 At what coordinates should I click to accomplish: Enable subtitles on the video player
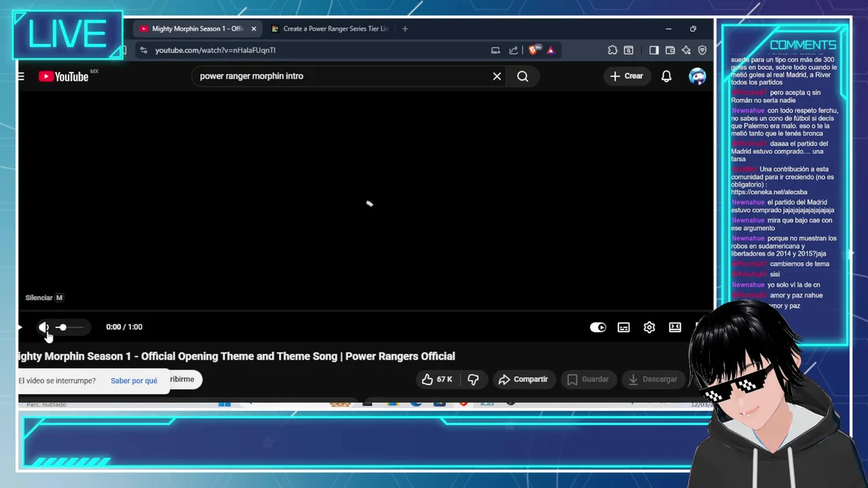click(624, 327)
